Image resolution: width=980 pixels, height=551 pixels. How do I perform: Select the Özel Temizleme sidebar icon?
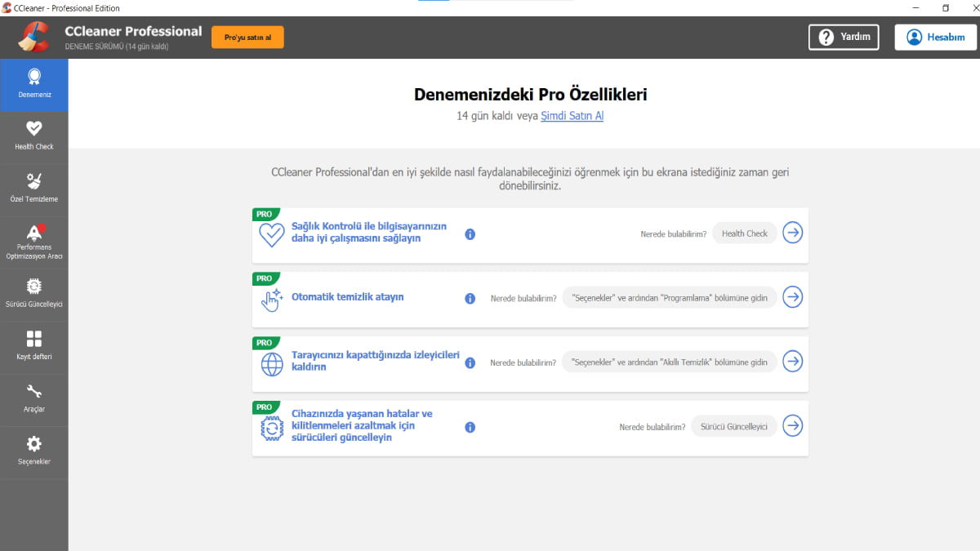pyautogui.click(x=33, y=188)
